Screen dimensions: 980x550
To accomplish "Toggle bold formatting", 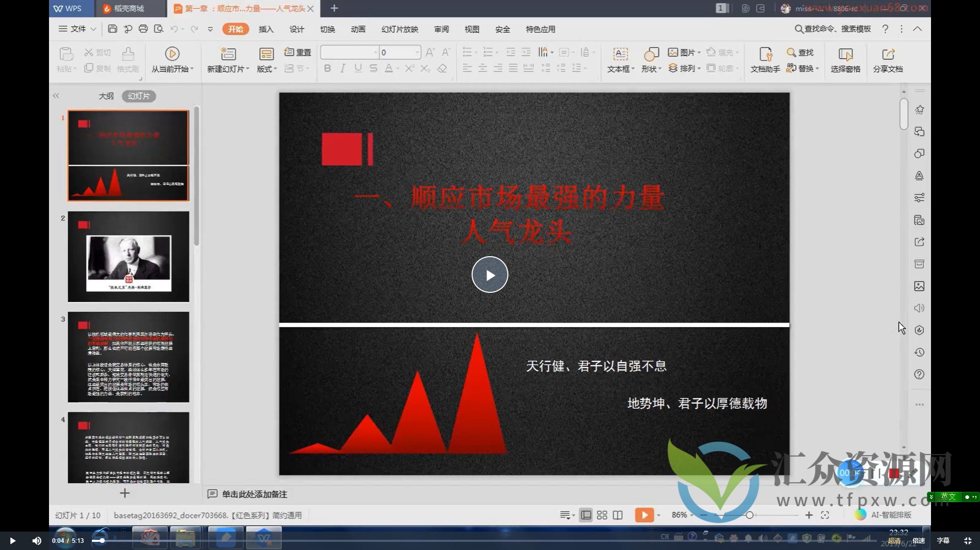I will coord(327,68).
